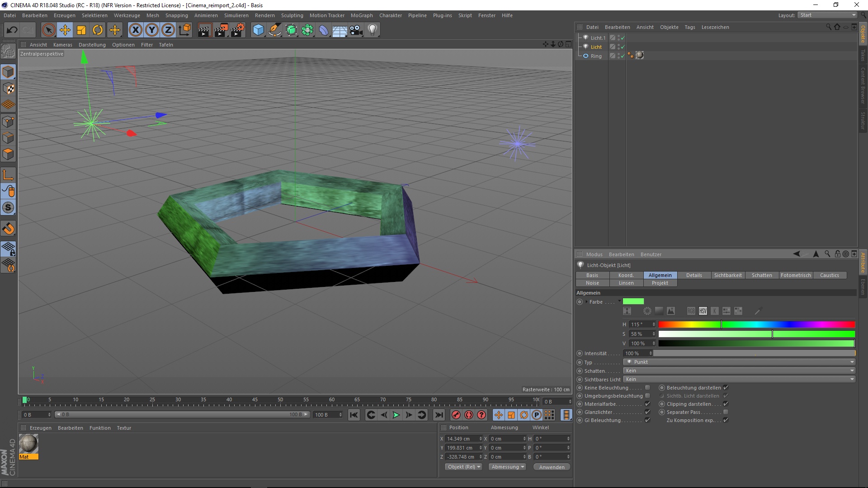Switch to Polygons mode icon
This screenshot has height=488, width=868.
(x=8, y=154)
